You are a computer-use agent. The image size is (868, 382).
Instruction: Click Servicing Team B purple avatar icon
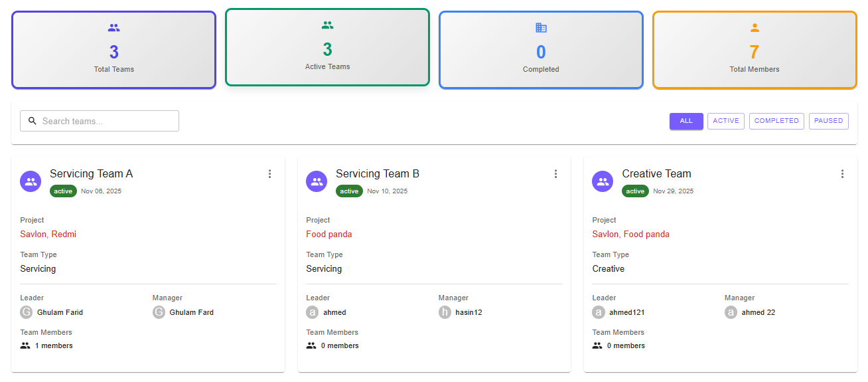[317, 181]
